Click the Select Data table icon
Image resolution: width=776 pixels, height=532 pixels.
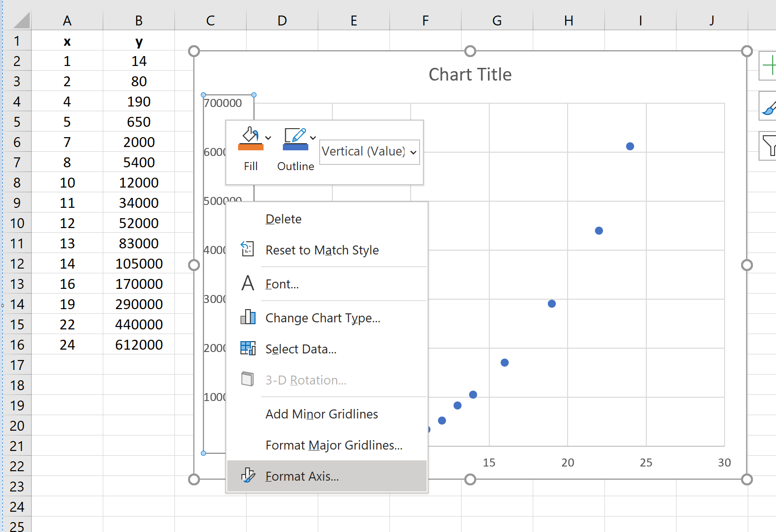247,348
